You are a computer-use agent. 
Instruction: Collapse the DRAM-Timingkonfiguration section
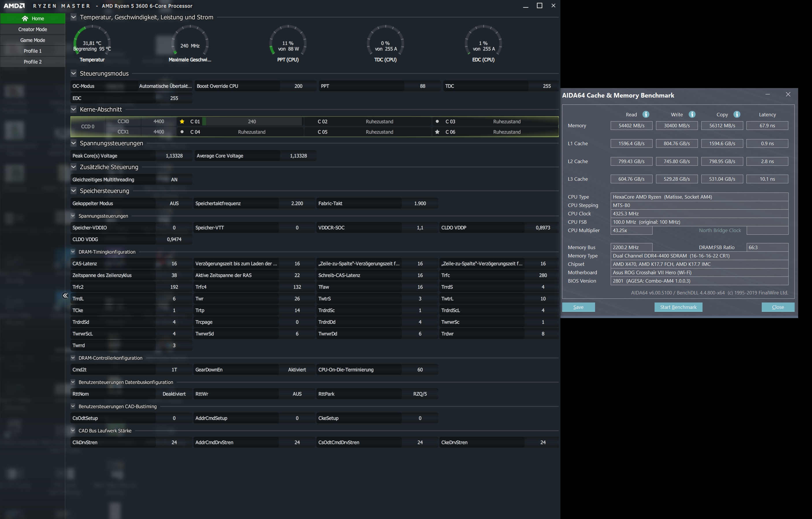click(73, 252)
